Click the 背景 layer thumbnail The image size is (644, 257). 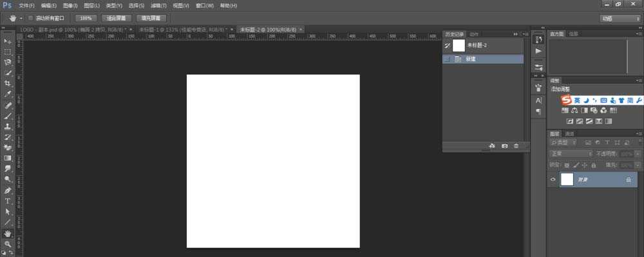[x=567, y=180]
